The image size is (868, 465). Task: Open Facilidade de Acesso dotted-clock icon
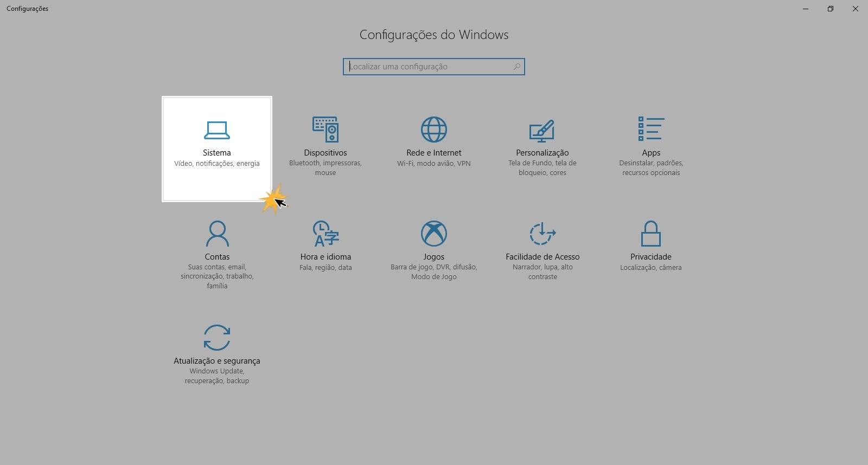[542, 234]
